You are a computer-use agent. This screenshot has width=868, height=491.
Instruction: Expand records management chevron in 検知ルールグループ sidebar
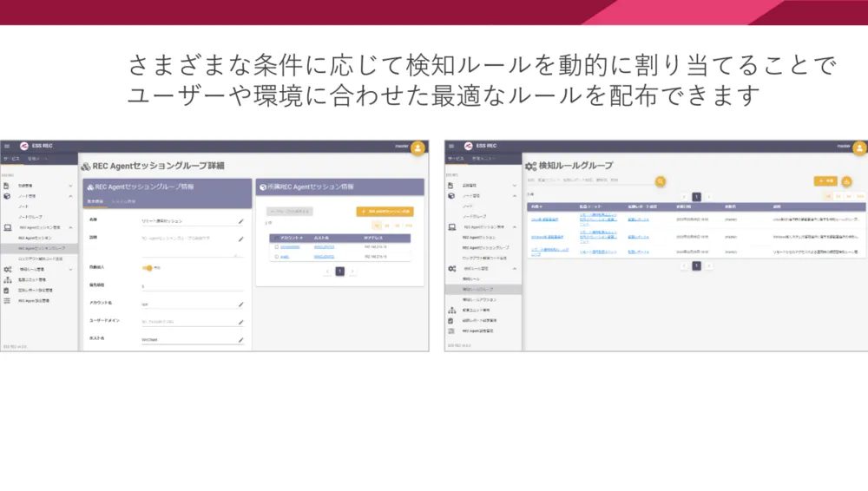click(x=514, y=186)
